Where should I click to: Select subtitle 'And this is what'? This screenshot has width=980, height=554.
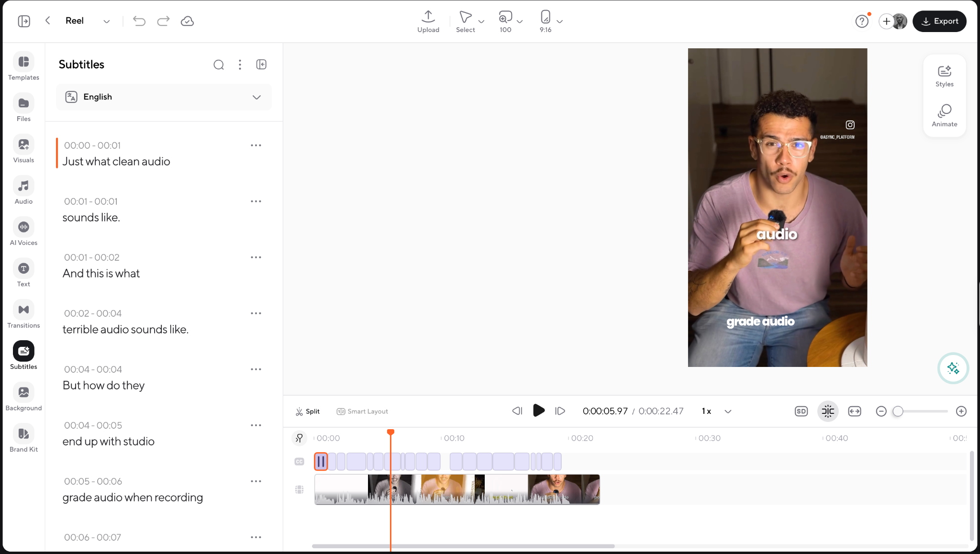click(x=101, y=274)
